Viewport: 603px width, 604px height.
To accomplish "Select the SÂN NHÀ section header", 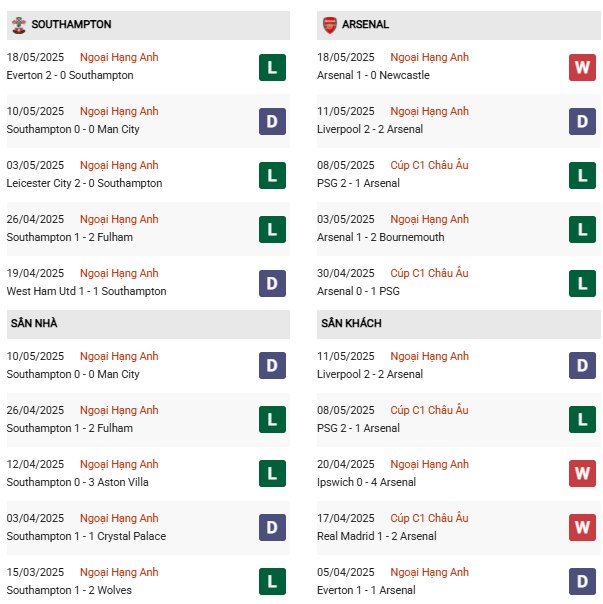I will (x=35, y=324).
